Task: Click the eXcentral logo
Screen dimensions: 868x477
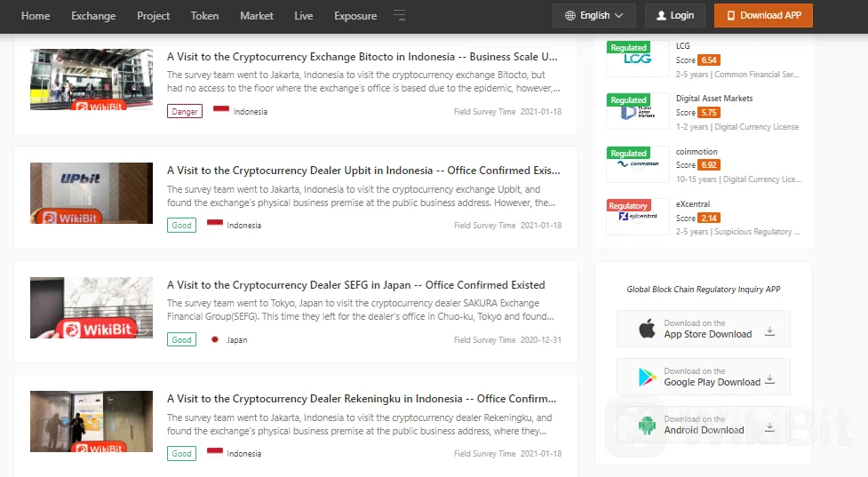Action: coord(637,217)
